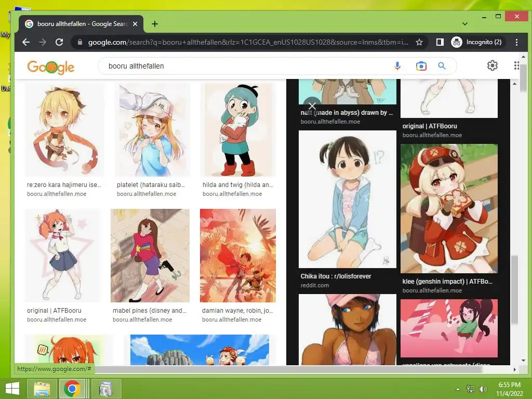
Task: Click the horizontal scrollbar right arrow
Action: point(514,369)
